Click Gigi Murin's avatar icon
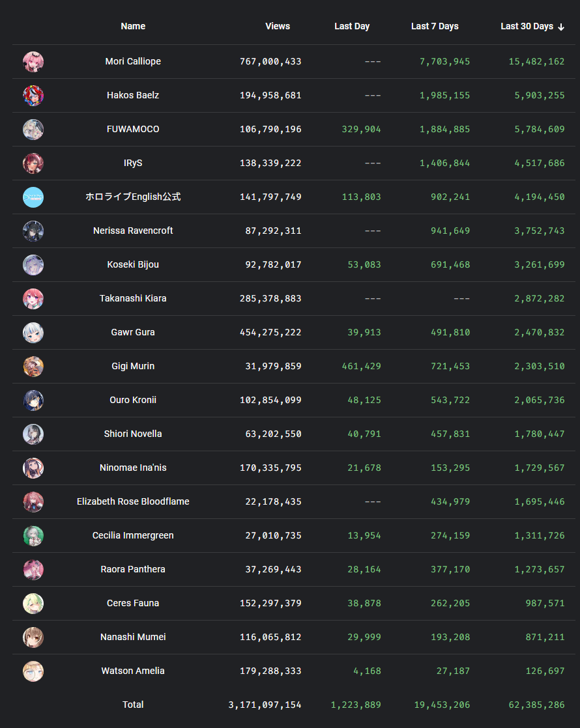 pos(33,367)
